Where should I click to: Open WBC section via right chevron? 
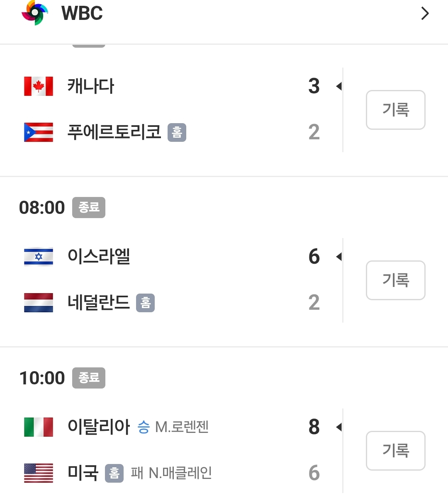[x=425, y=14]
